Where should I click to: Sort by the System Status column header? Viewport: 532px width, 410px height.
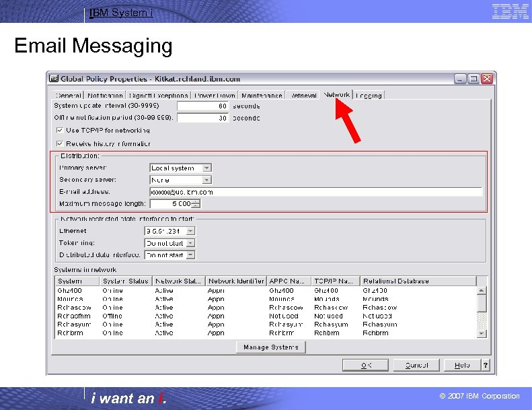click(126, 281)
